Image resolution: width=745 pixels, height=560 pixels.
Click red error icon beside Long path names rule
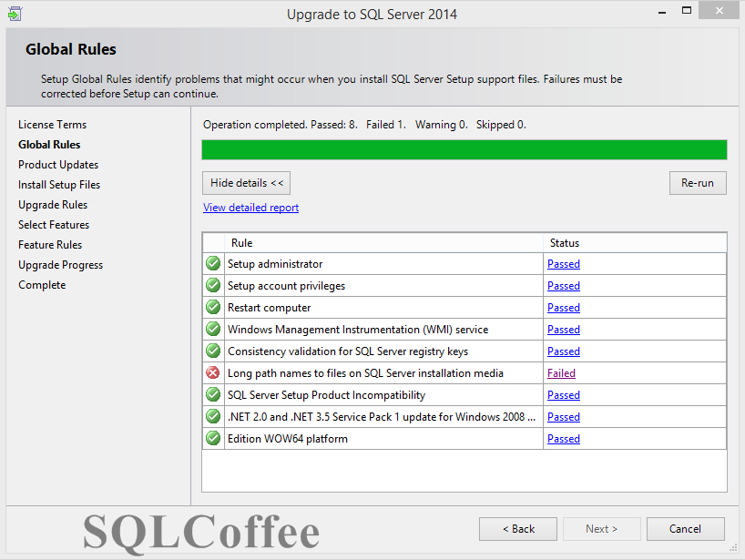213,373
